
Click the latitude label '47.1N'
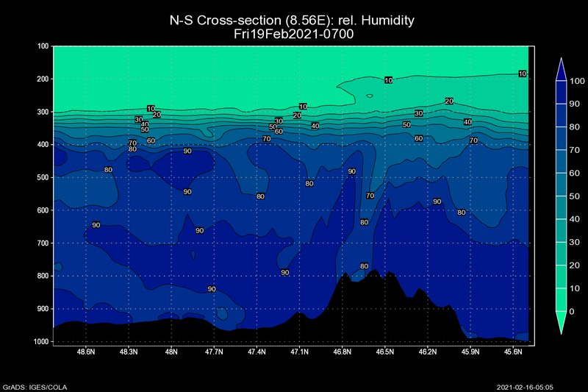299,352
